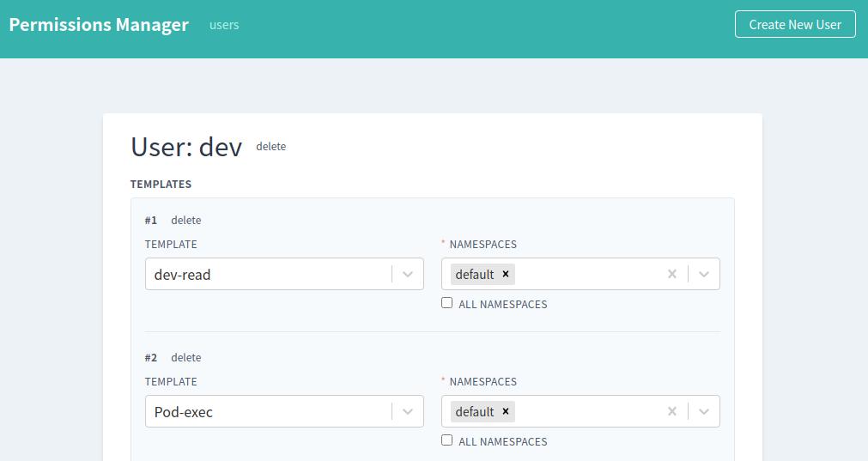Viewport: 868px width, 461px height.
Task: Open the Pod-exec template dropdown
Action: (284, 411)
